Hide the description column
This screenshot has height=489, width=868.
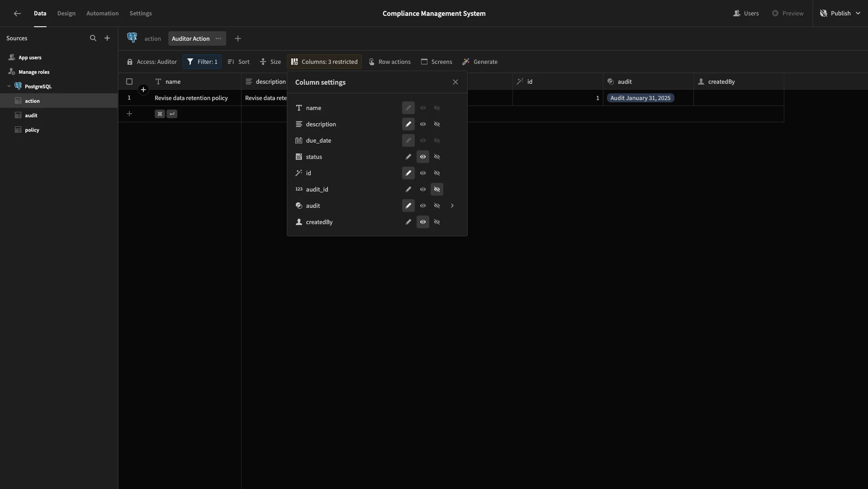point(437,124)
